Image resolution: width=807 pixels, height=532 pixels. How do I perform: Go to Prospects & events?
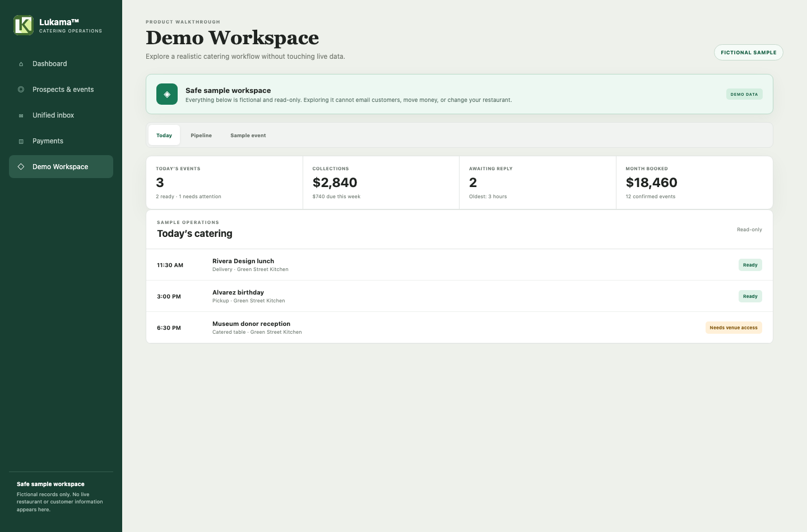(61, 90)
